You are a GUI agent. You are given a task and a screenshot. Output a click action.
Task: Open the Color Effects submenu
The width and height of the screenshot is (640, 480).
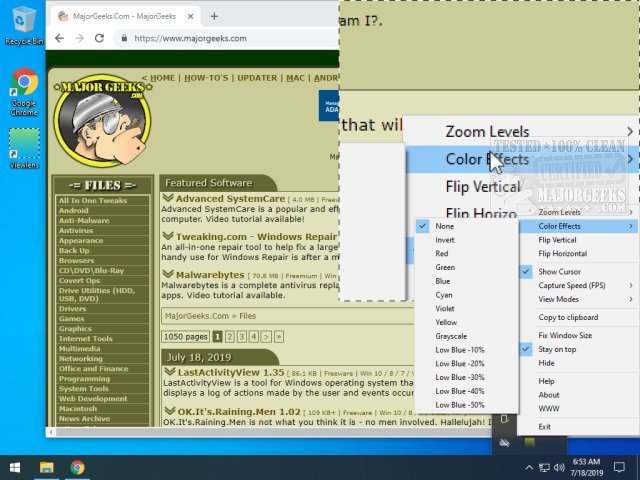coord(579,226)
